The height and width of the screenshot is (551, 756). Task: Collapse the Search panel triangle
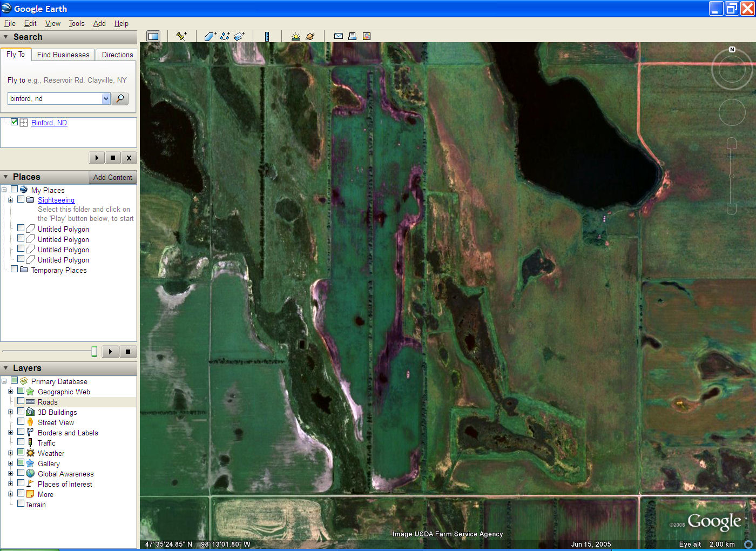click(x=6, y=37)
